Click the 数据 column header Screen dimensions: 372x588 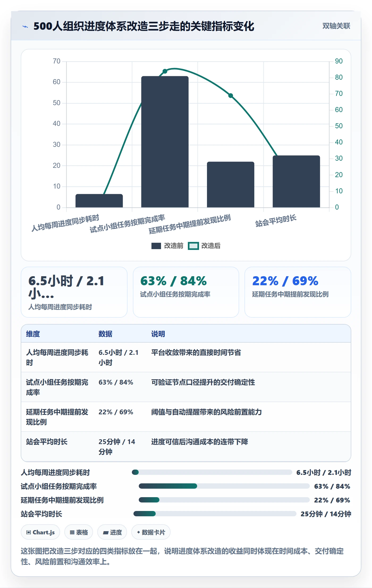click(105, 334)
